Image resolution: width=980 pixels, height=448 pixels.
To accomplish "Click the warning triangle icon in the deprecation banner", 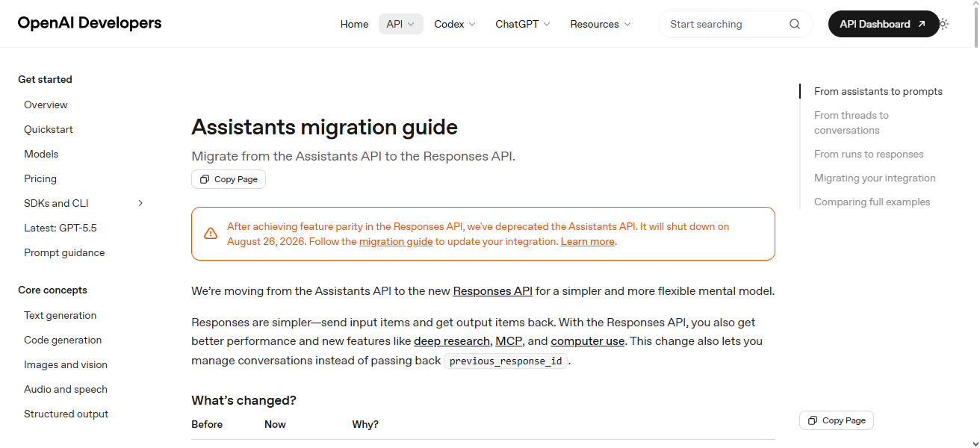I will (211, 234).
